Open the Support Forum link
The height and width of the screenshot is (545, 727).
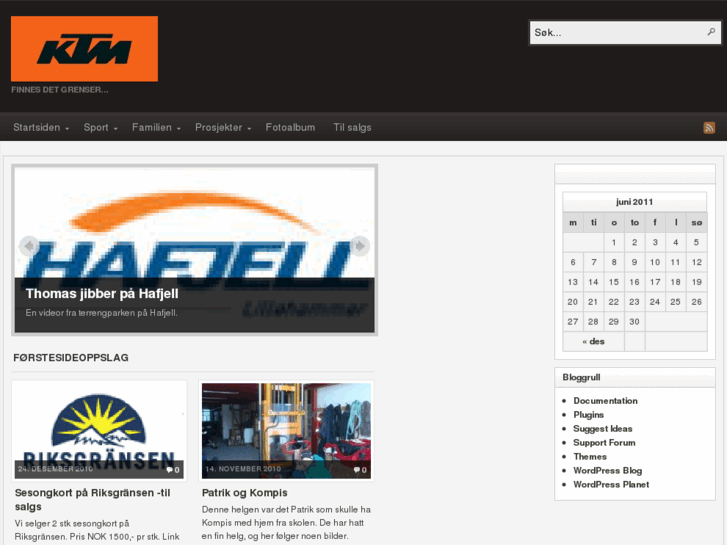pyautogui.click(x=604, y=442)
